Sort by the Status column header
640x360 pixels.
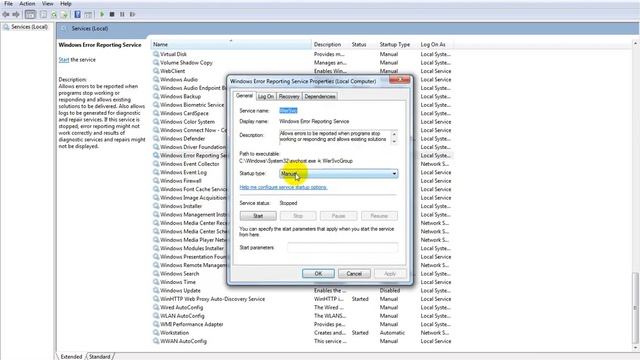pyautogui.click(x=363, y=44)
